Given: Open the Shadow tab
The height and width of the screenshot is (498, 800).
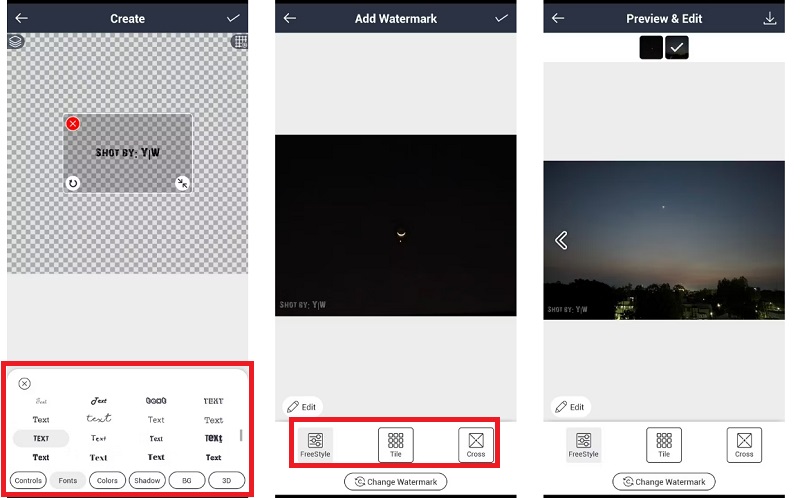Looking at the screenshot, I should tap(147, 481).
